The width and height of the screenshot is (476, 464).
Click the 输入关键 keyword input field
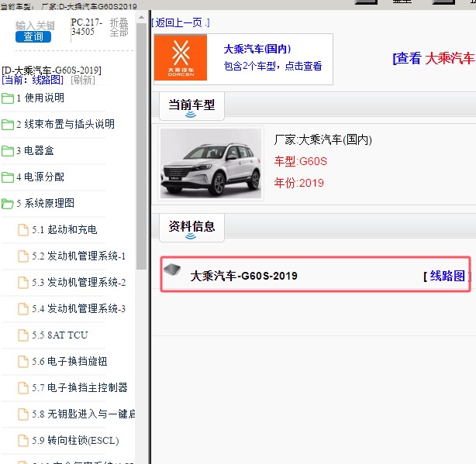(35, 26)
